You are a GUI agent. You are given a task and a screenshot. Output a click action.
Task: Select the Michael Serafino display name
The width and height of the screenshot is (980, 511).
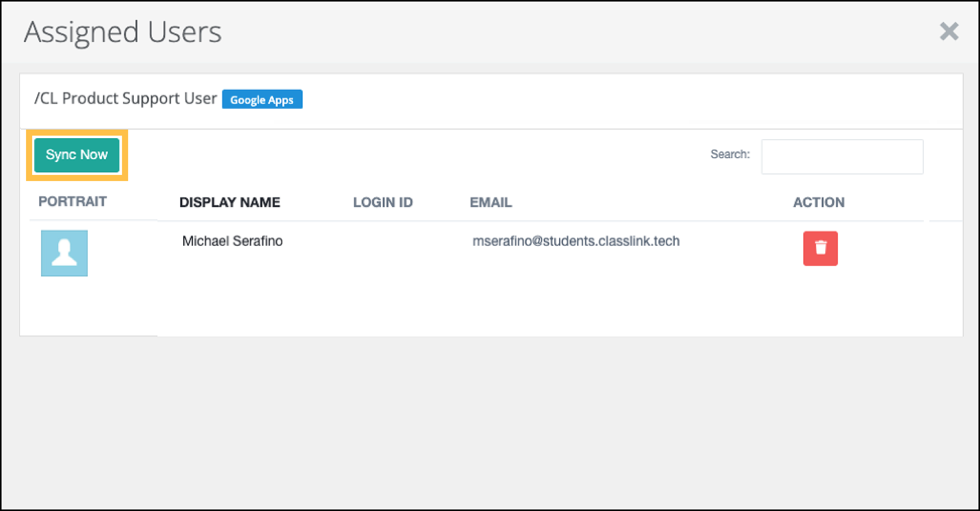(232, 241)
